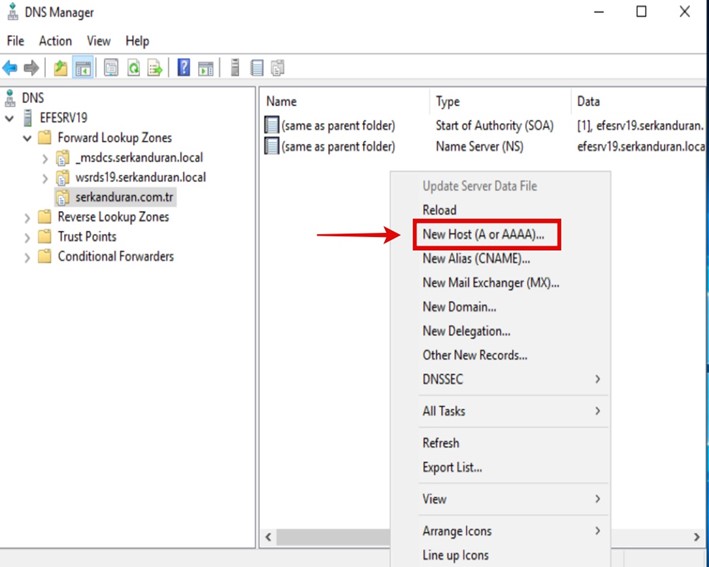Click the blue Help toolbar icon

click(x=184, y=68)
